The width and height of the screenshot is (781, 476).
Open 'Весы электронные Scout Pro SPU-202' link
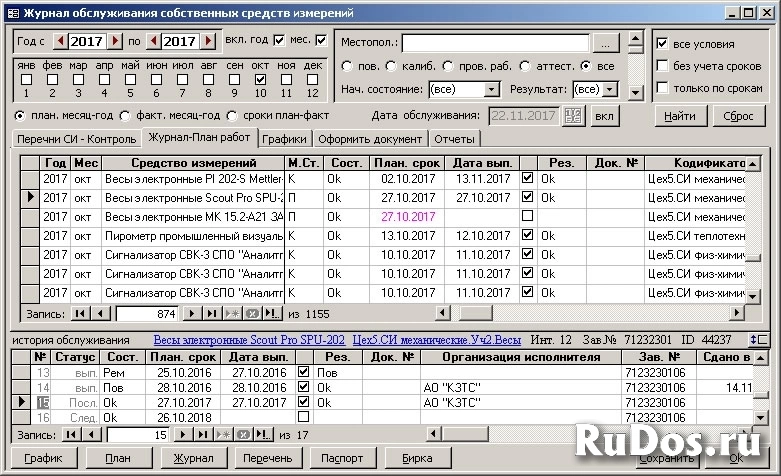248,340
